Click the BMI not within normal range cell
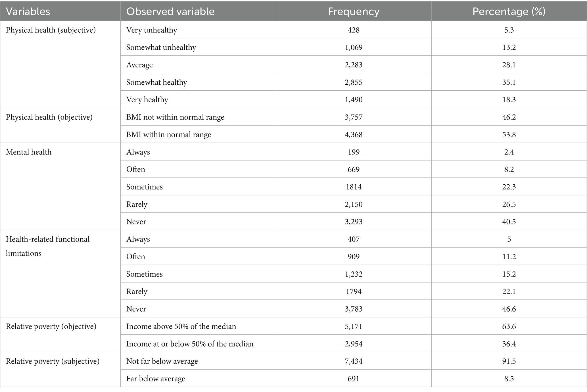The image size is (587, 392). [x=175, y=117]
